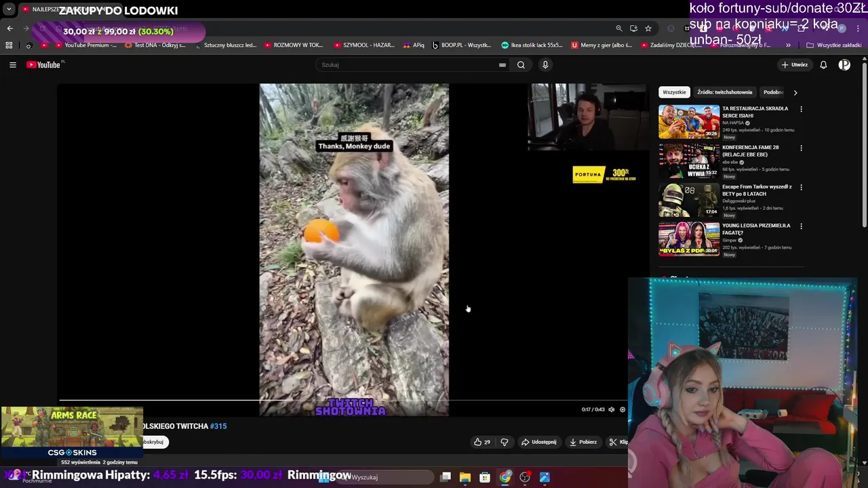Open YOUNG LEOSIA PRZEMIELIŁA FAGATĘ video title
868x488 pixels.
click(x=756, y=229)
